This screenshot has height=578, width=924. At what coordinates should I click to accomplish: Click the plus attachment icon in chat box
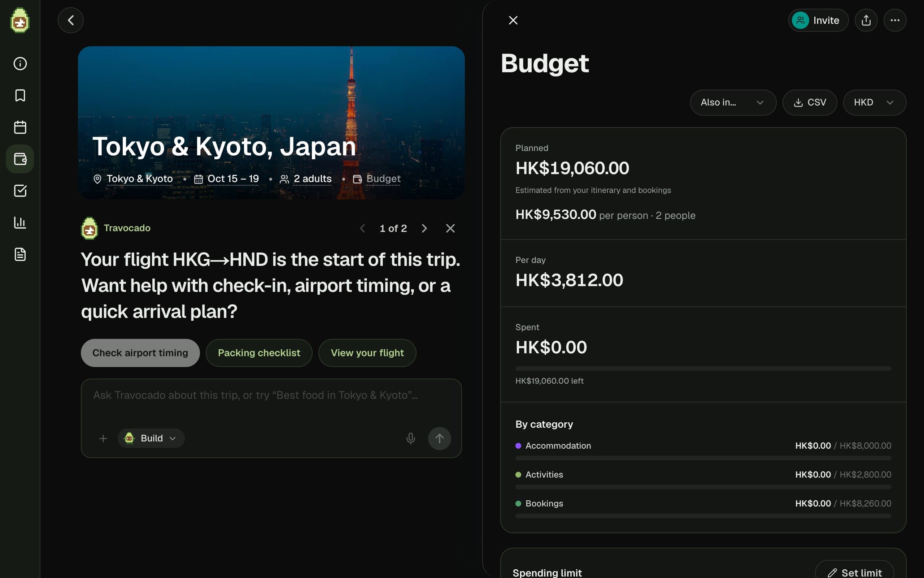click(103, 439)
